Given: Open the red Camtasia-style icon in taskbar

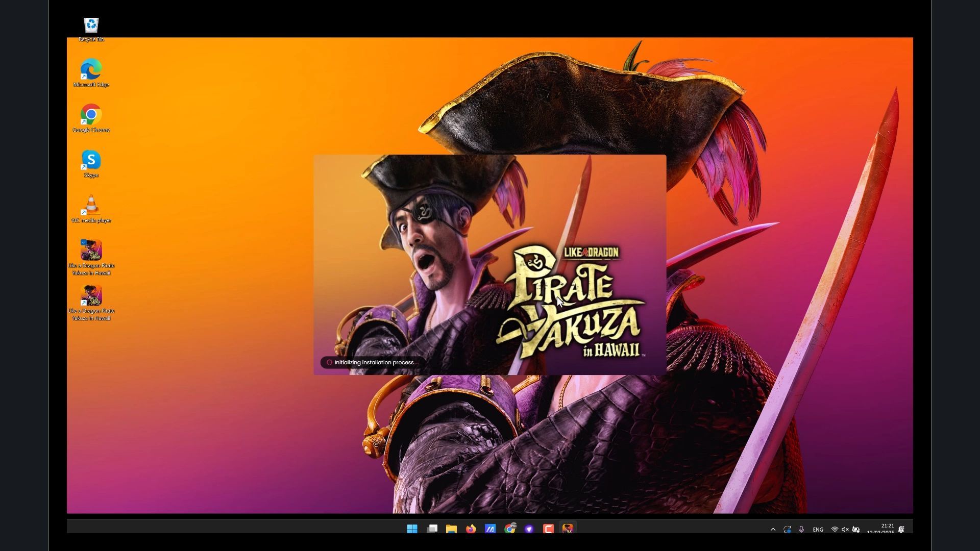Looking at the screenshot, I should coord(548,529).
